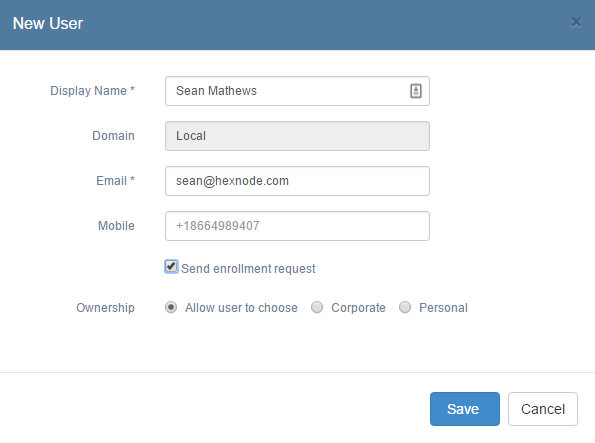Viewport: 595px width, 443px height.
Task: Click the "Email *" field label
Action: click(x=115, y=181)
